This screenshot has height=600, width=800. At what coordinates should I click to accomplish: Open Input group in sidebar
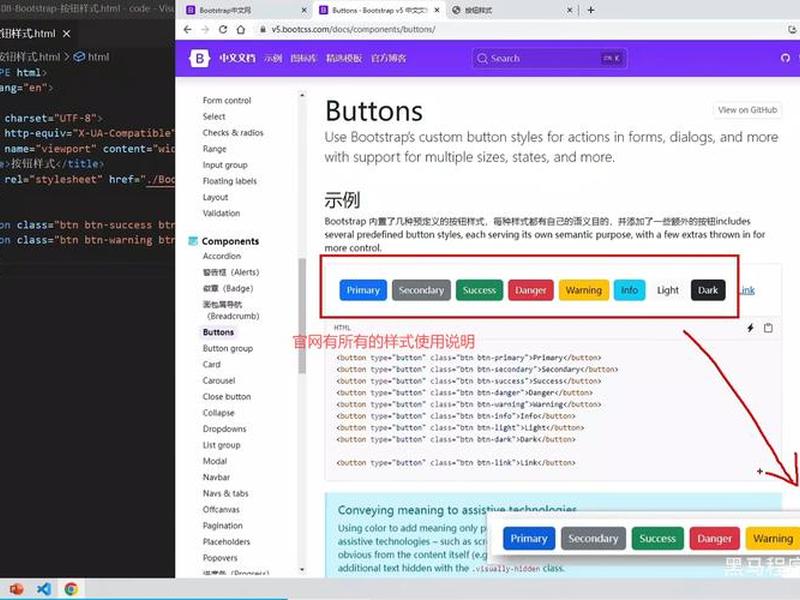pyautogui.click(x=225, y=165)
